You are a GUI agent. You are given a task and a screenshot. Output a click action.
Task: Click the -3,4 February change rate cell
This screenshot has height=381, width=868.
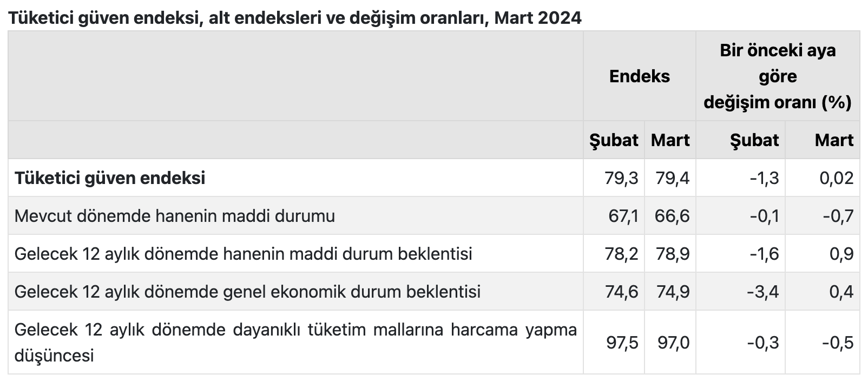(763, 292)
